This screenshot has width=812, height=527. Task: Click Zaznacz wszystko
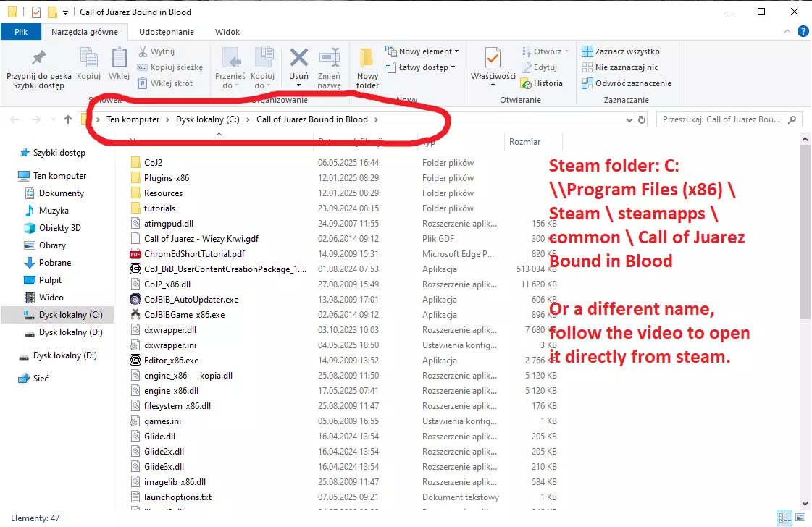click(x=621, y=51)
